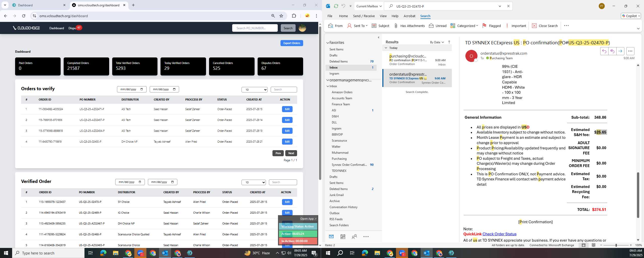The image size is (644, 258).
Task: Adjust the Outlook zoom slider handle
Action: pyautogui.click(x=616, y=245)
